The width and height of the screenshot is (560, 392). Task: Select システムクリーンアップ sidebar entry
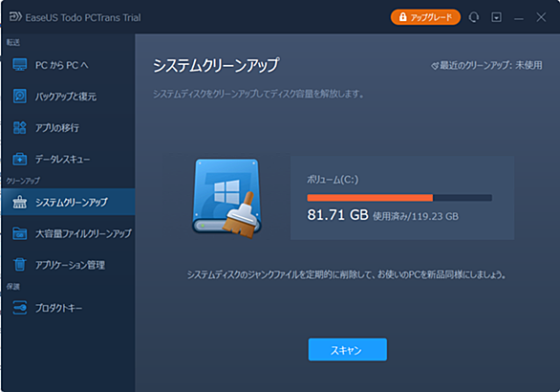68,202
